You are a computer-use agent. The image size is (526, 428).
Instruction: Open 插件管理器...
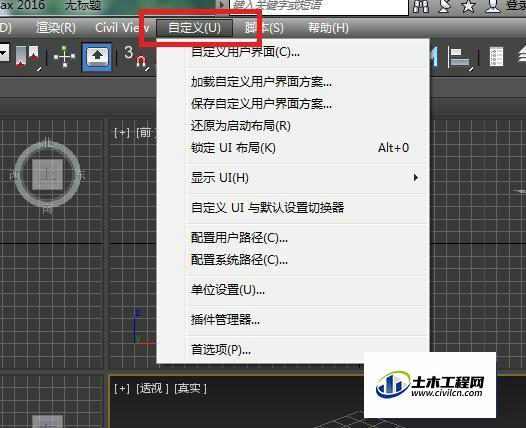293,320
